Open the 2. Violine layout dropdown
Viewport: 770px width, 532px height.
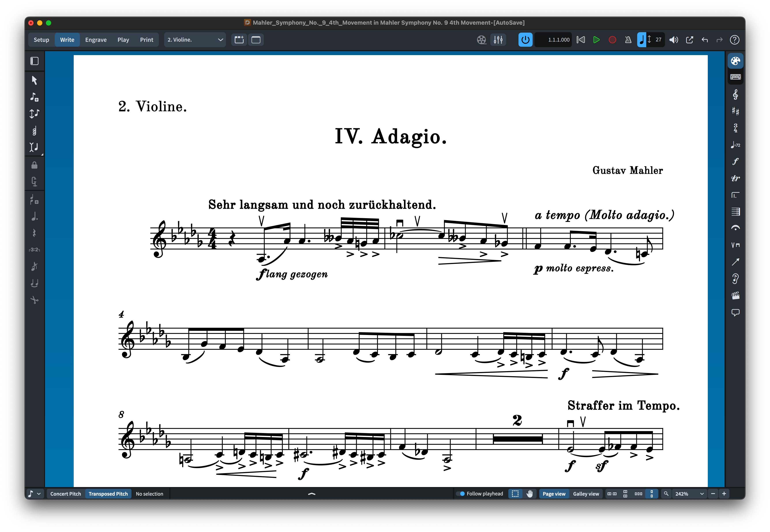click(x=195, y=40)
